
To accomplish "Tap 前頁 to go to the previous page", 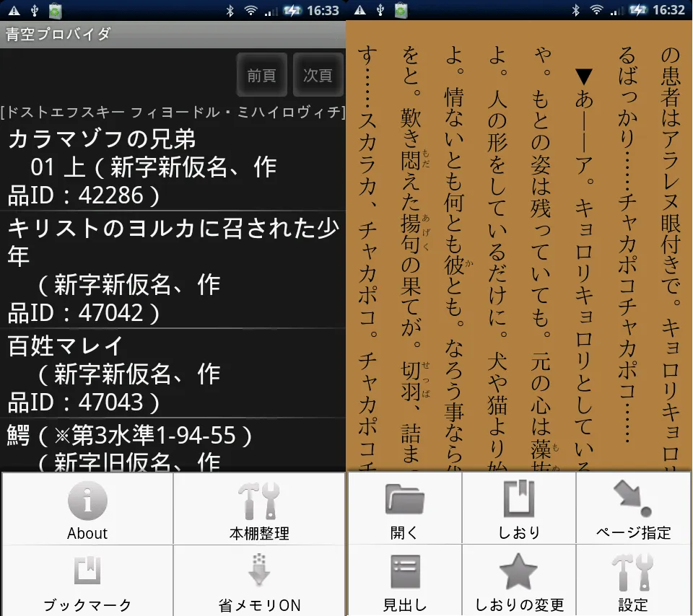I will [x=261, y=74].
